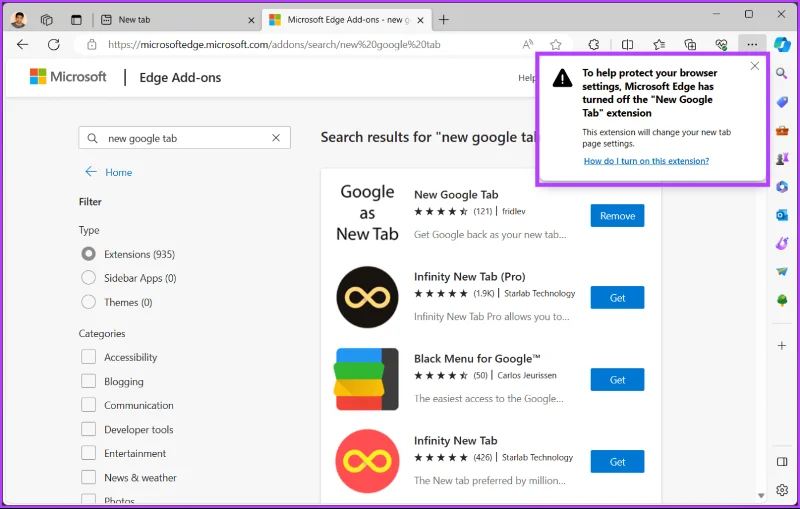Open Edge Add-ons header link
This screenshot has width=800, height=509.
pos(180,78)
